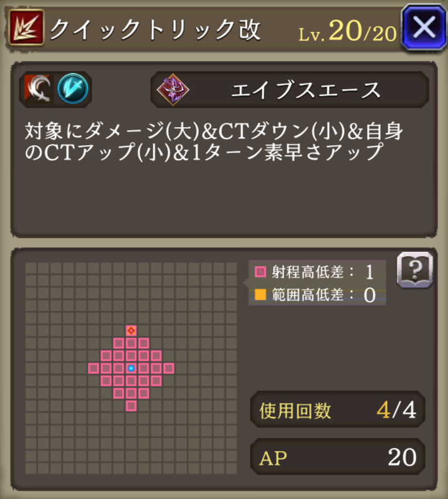Image resolution: width=448 pixels, height=499 pixels.
Task: Tap the red target marker tile
Action: [131, 331]
